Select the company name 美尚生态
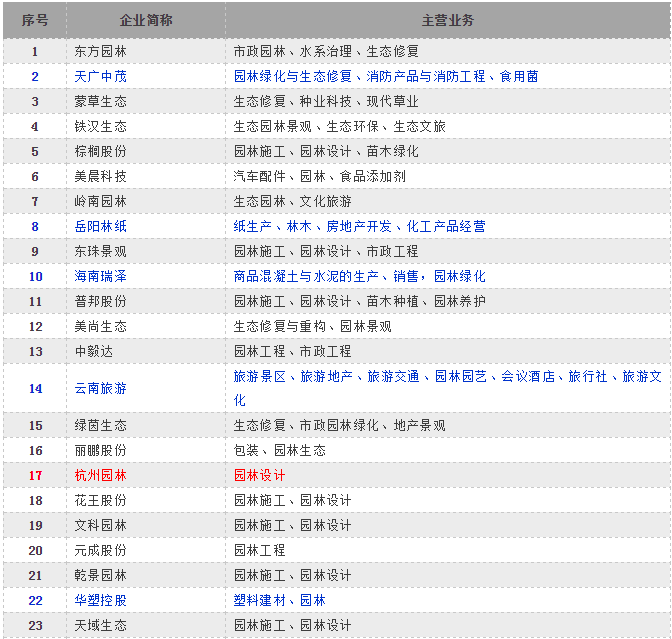This screenshot has height=639, width=672. pyautogui.click(x=100, y=326)
